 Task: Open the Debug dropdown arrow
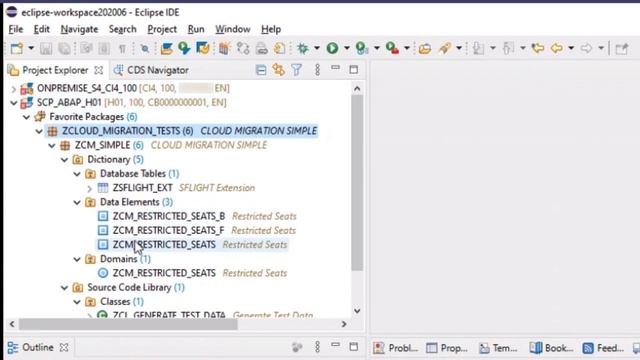tap(317, 48)
